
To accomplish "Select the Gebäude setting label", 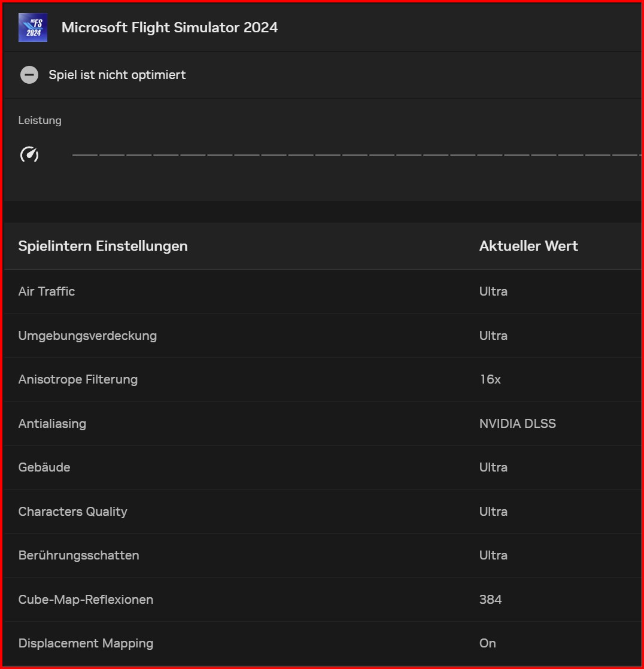I will point(44,467).
